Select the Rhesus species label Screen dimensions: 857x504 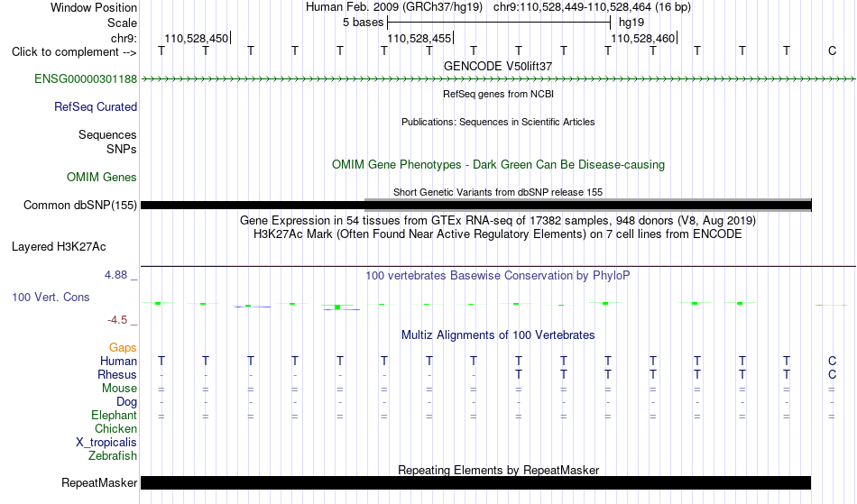point(117,375)
